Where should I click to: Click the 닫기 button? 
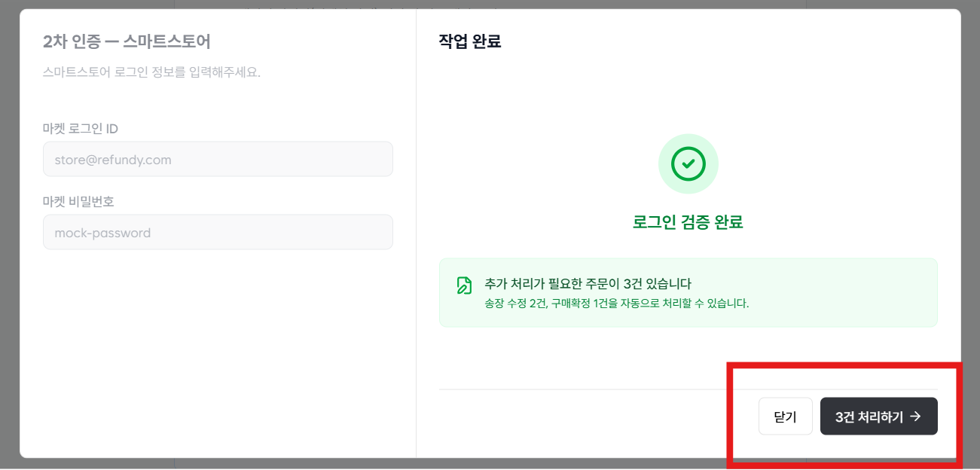point(785,417)
